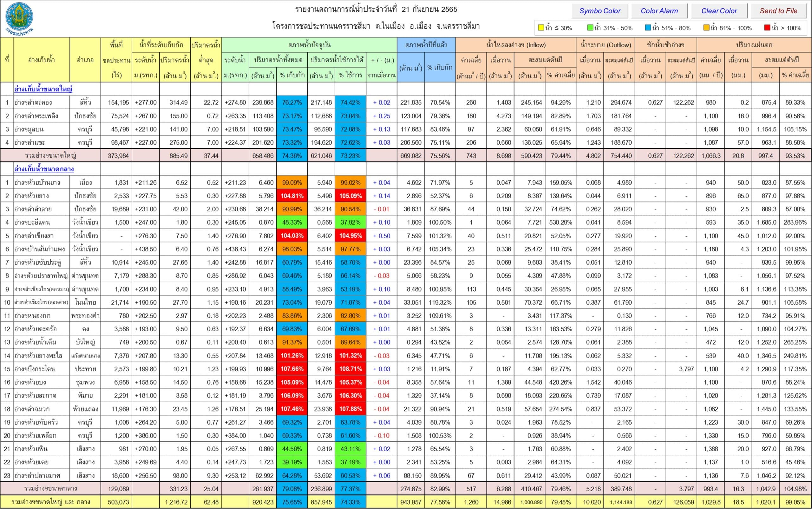Click the Symbo Color button

coord(600,11)
